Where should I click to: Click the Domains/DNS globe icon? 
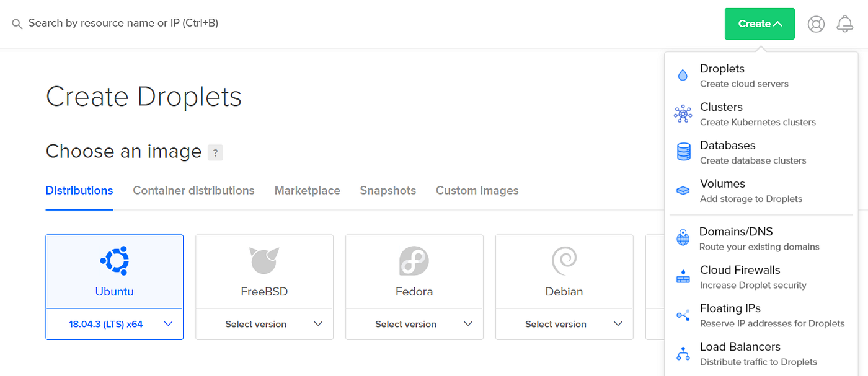point(683,238)
